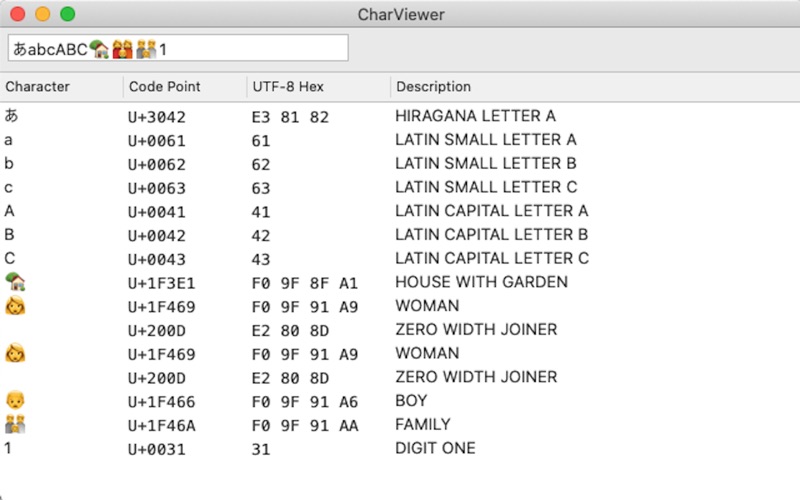Click the U+0063 code point

(157, 188)
